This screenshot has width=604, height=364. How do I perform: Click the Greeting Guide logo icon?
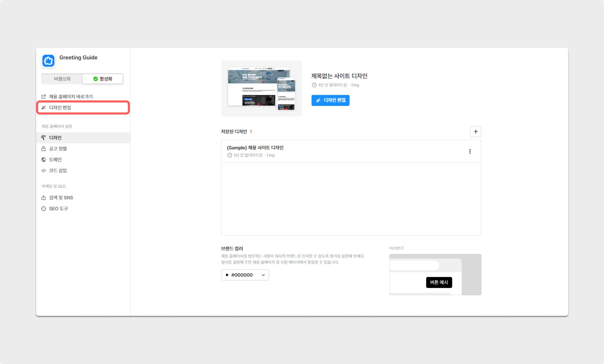point(48,61)
